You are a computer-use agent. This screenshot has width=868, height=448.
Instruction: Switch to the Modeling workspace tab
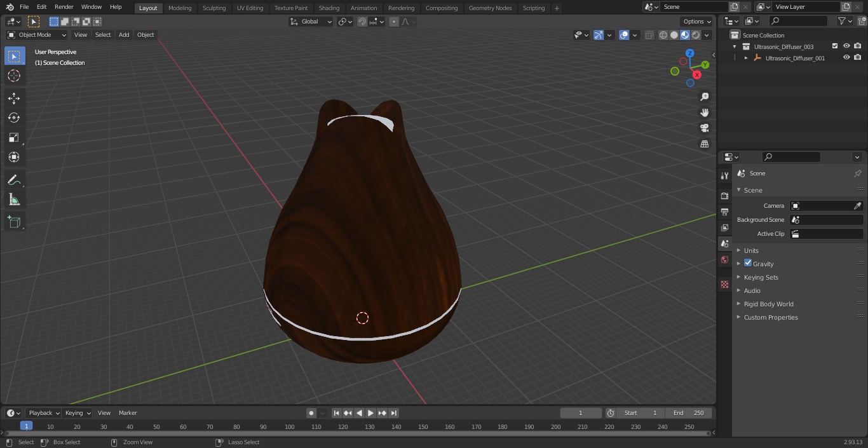pos(180,8)
